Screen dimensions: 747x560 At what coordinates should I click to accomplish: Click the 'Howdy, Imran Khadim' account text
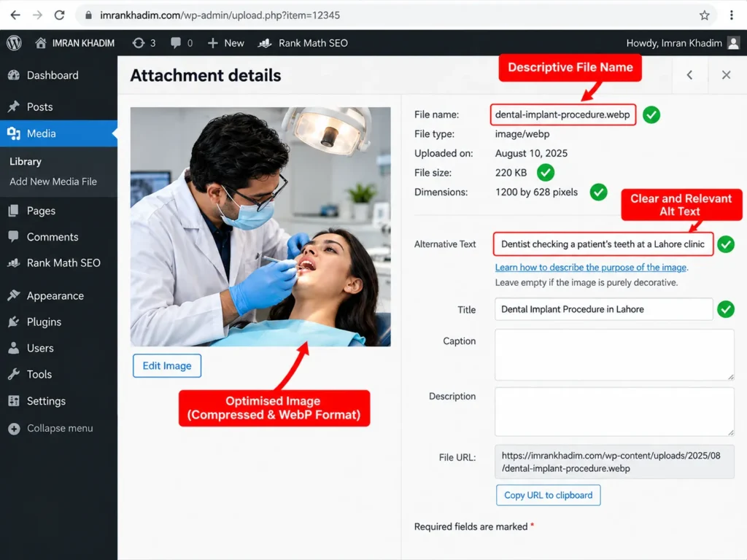(673, 43)
